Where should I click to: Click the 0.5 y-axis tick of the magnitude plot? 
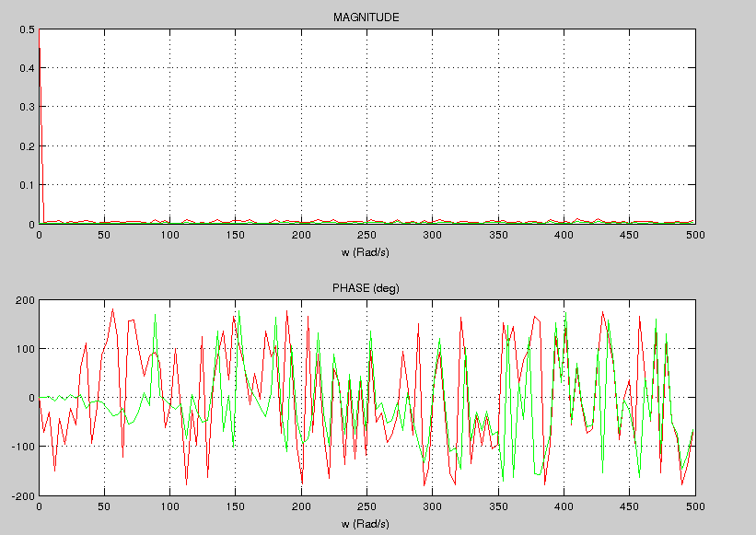(27, 29)
